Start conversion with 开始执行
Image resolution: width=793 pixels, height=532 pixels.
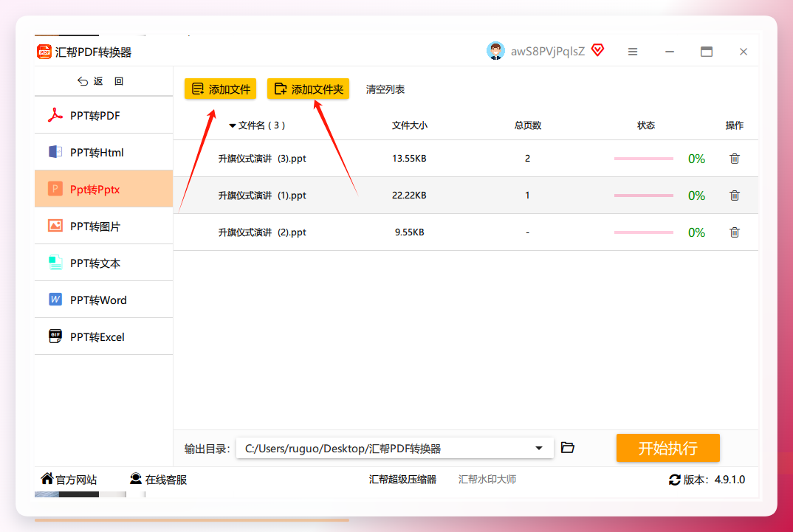point(668,448)
